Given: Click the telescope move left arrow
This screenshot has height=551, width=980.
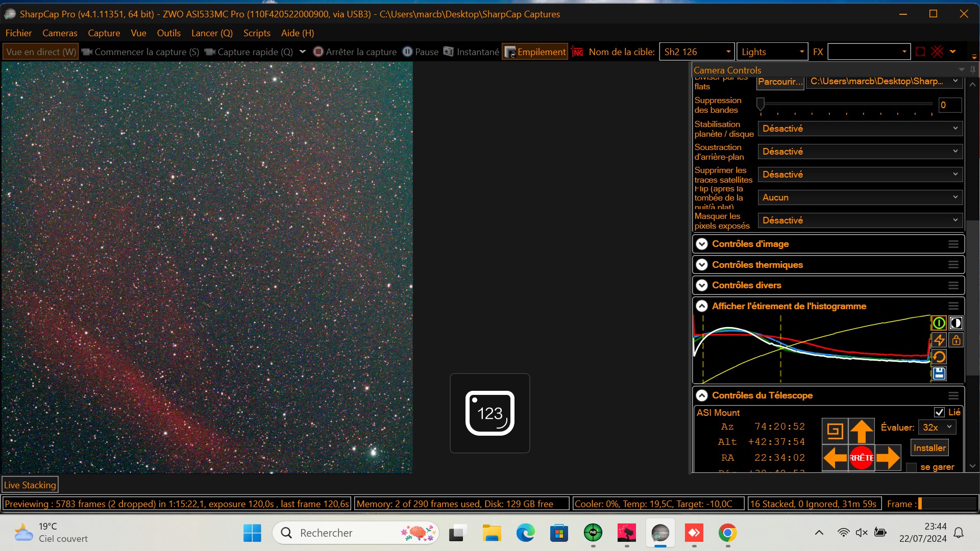Looking at the screenshot, I should [835, 458].
